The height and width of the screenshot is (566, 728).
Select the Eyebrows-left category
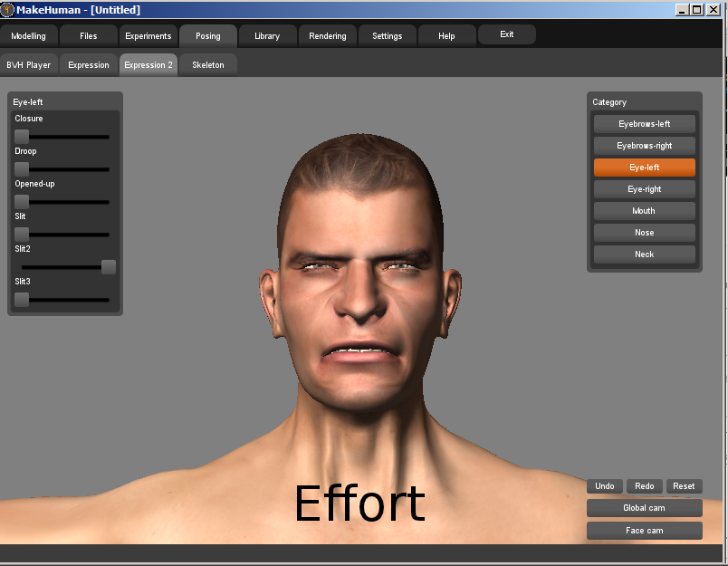click(x=644, y=124)
